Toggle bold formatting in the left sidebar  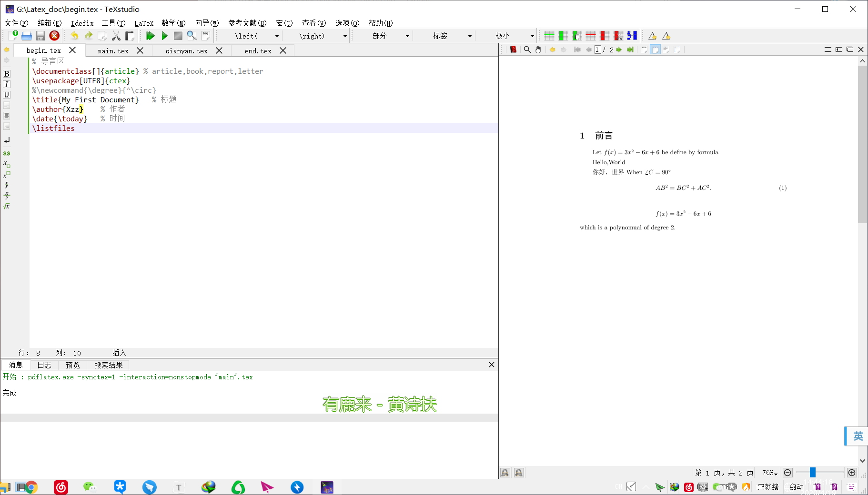click(x=7, y=73)
